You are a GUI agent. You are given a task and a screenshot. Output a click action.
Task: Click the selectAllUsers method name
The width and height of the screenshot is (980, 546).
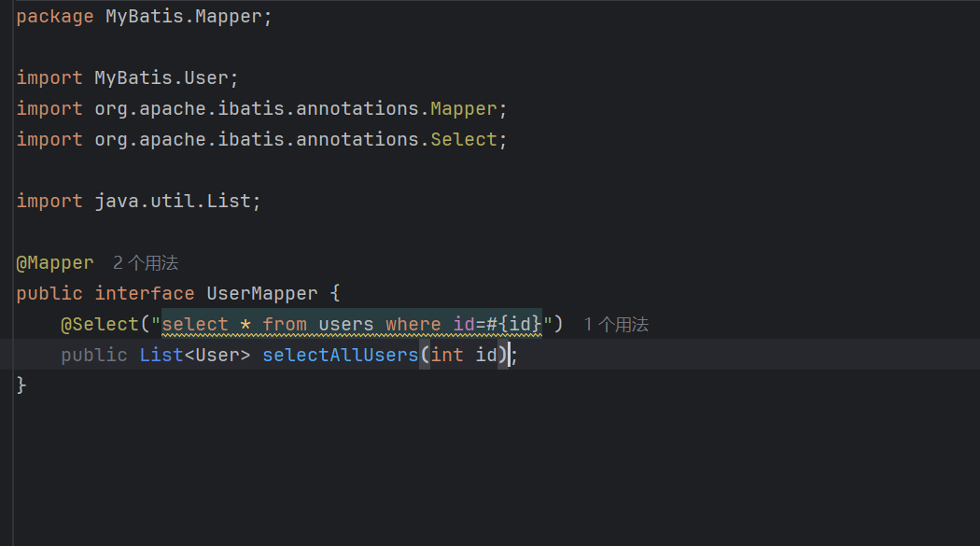click(340, 355)
